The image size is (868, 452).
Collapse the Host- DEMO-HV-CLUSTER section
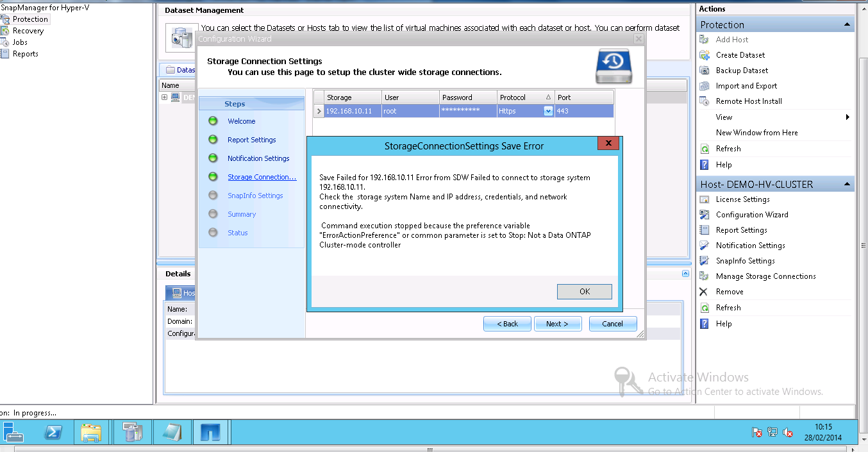(847, 184)
